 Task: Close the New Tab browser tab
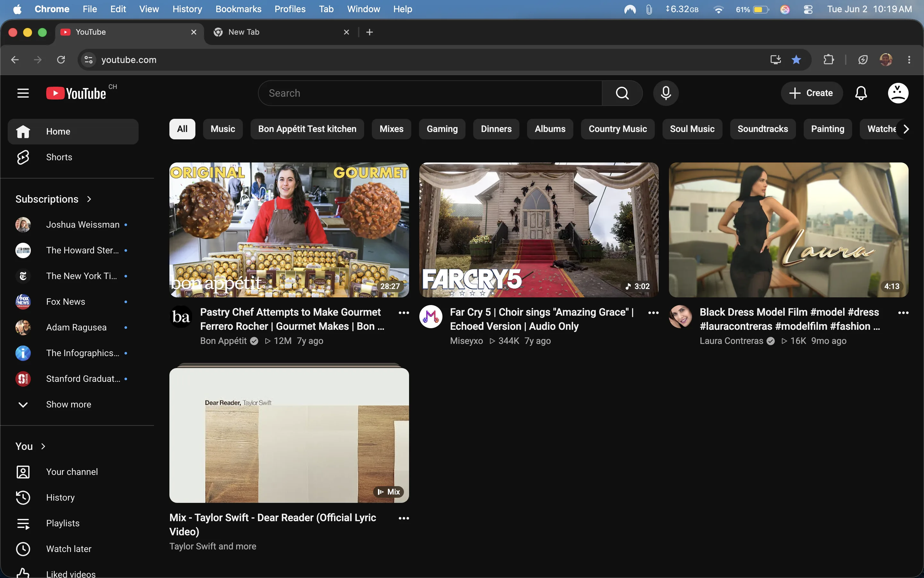coord(346,32)
